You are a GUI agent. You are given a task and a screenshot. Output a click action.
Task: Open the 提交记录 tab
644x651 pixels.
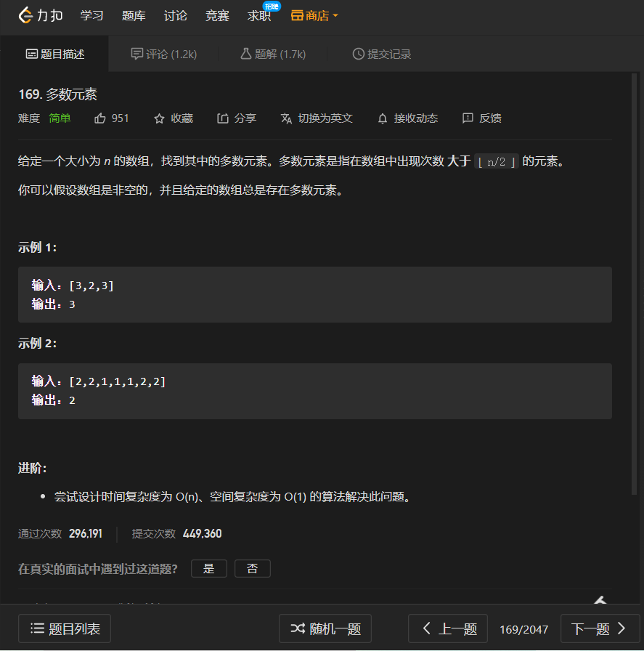(382, 54)
